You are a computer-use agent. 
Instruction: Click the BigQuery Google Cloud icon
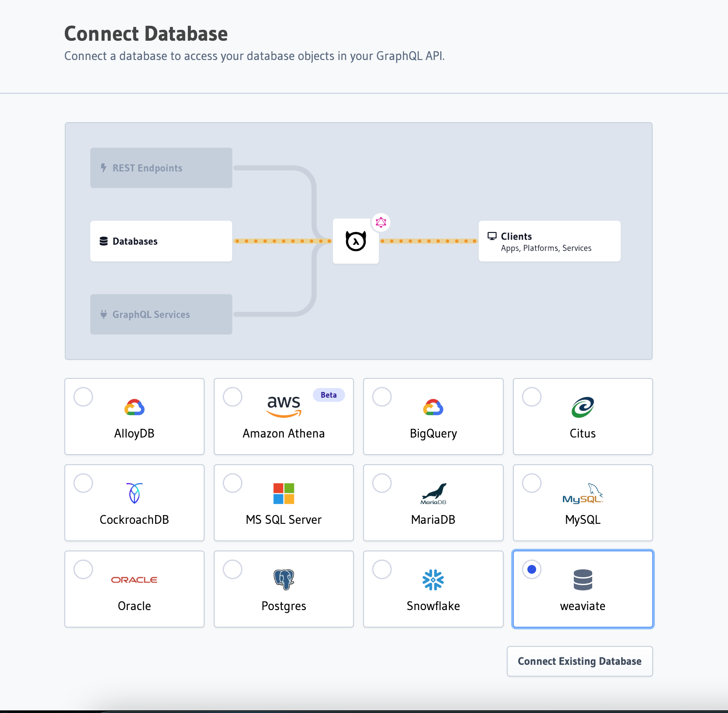pyautogui.click(x=433, y=406)
